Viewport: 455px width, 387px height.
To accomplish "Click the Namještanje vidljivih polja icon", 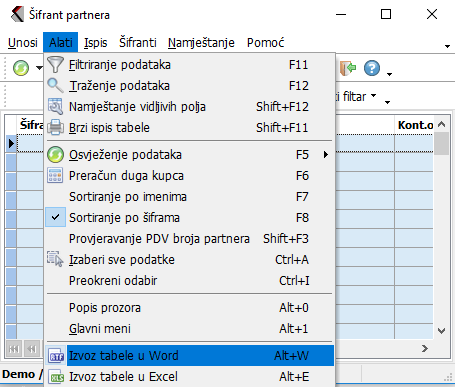I will click(55, 107).
